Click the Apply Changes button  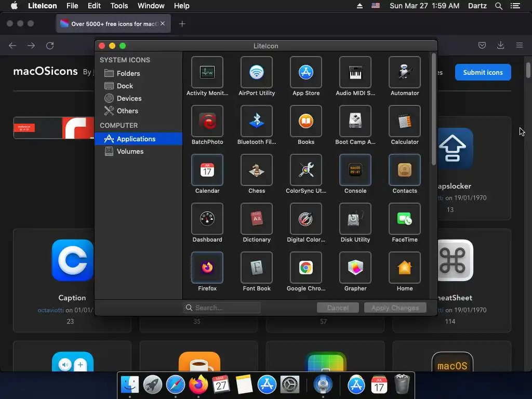pos(395,308)
